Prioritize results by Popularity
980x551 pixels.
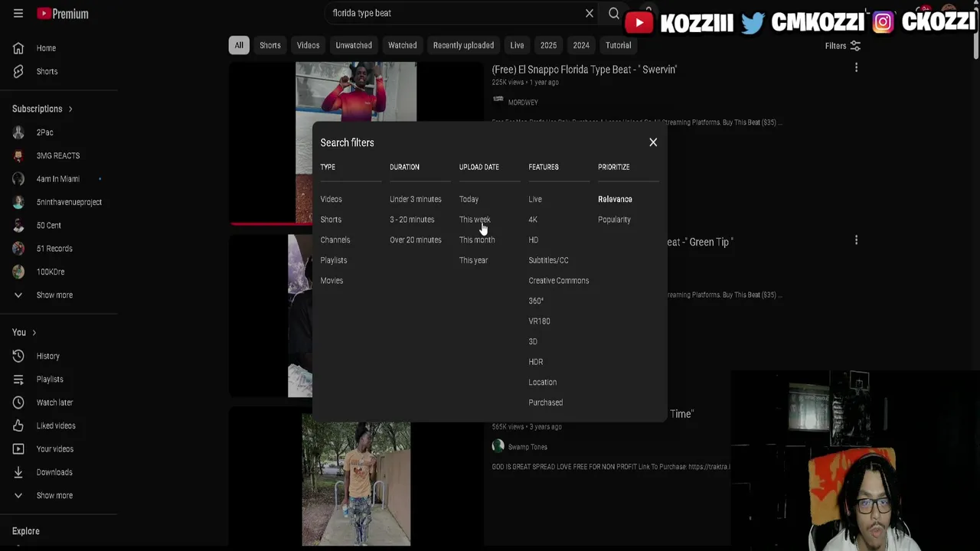614,220
